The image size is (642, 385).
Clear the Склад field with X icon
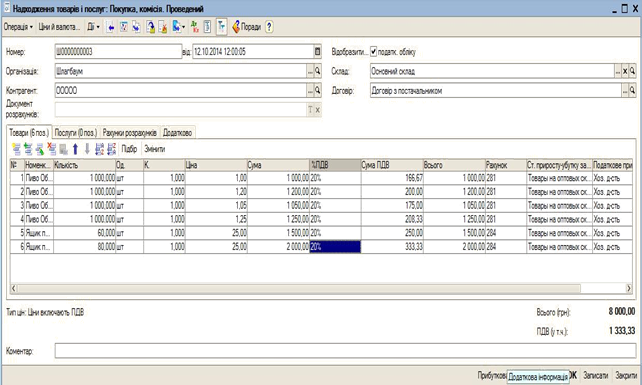pos(625,71)
